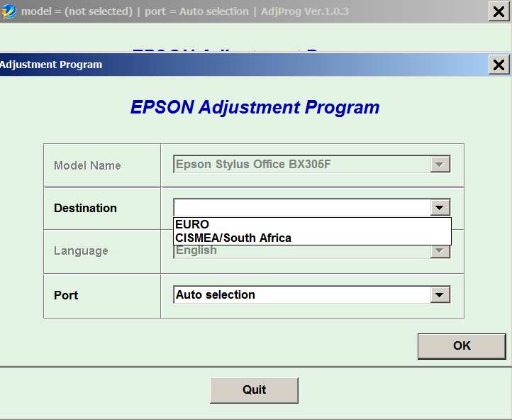The width and height of the screenshot is (512, 420).
Task: Click the Language label
Action: click(81, 251)
